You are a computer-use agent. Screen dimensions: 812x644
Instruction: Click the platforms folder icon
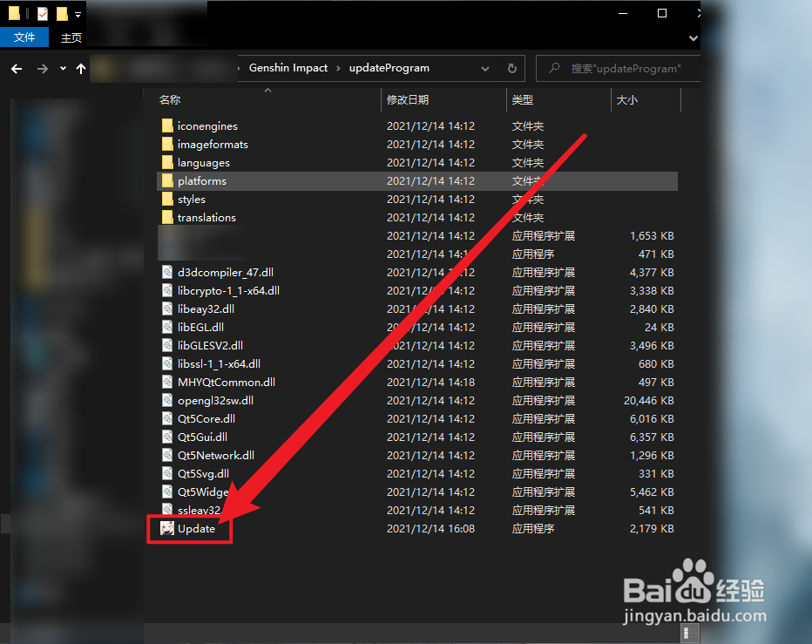coord(167,180)
